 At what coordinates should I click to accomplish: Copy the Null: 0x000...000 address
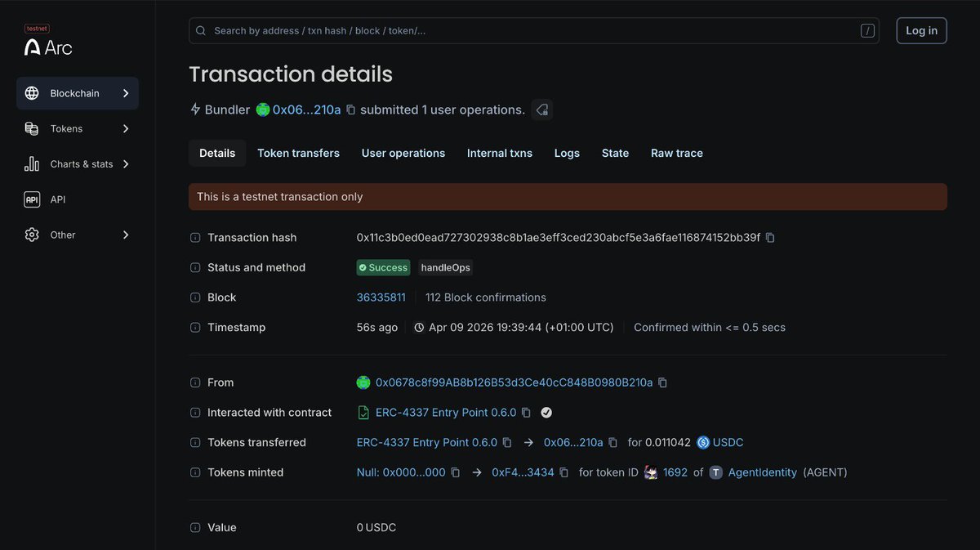click(x=456, y=472)
